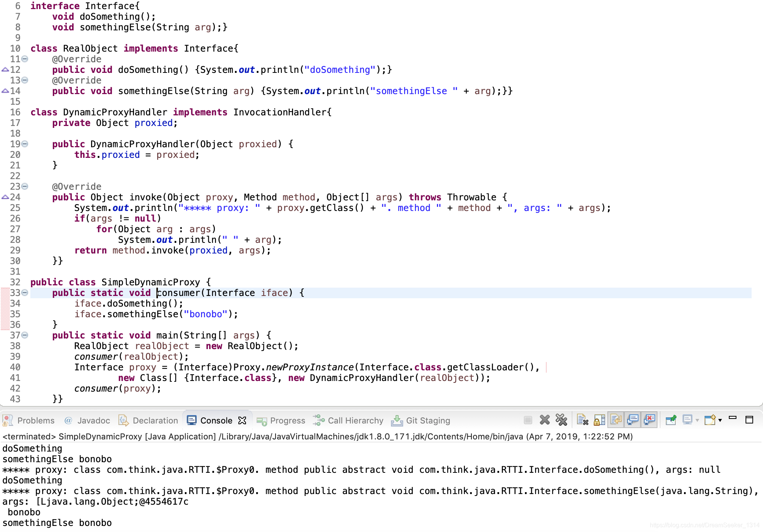Collapse the constructor fold at line 19
Viewport: 763px width, 532px height.
coord(25,144)
